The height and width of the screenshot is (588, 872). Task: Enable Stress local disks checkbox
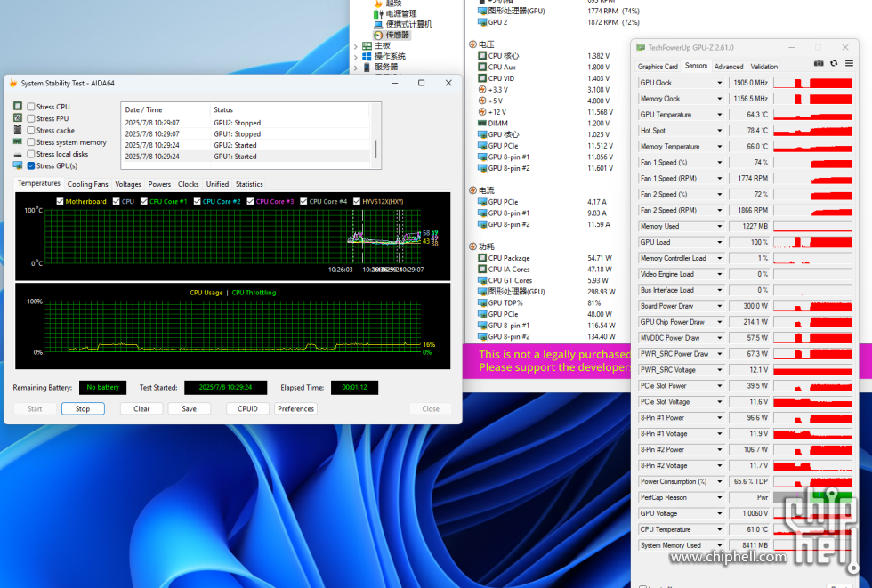tap(31, 154)
